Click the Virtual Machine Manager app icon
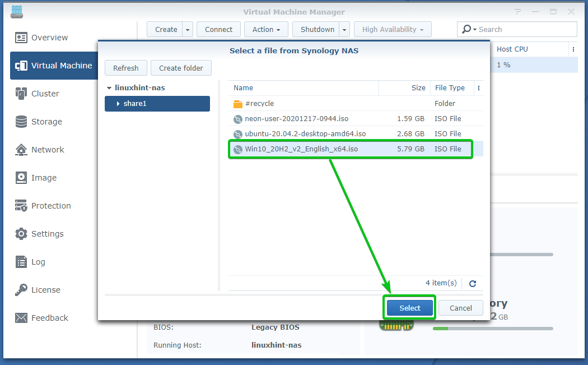Viewport: 588px width, 365px height. [17, 12]
